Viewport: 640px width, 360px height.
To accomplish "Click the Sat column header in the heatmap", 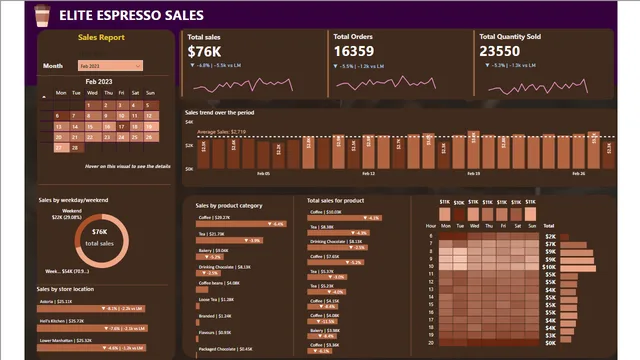I will pyautogui.click(x=518, y=226).
